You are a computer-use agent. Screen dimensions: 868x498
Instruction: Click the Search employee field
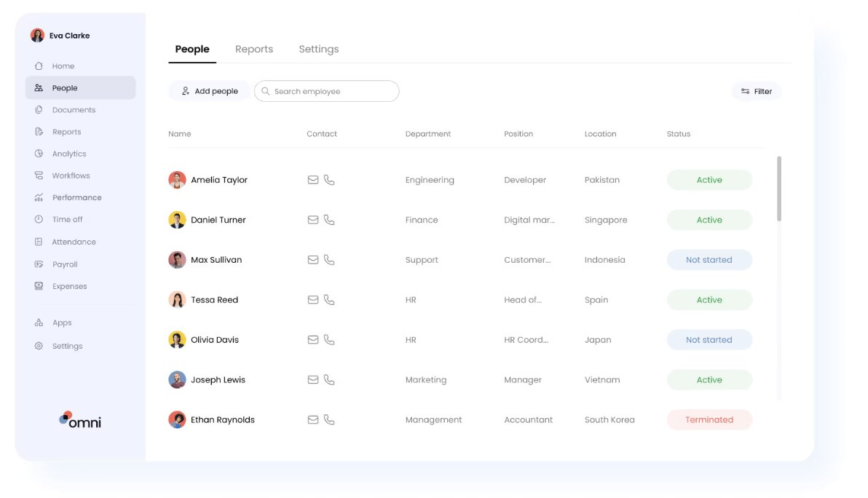331,92
